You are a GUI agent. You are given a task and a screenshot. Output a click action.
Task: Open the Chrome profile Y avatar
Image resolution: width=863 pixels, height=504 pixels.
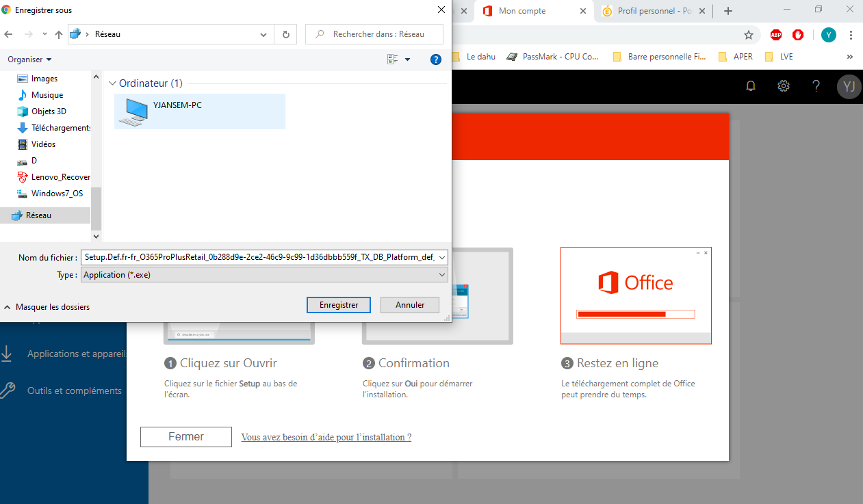[829, 35]
